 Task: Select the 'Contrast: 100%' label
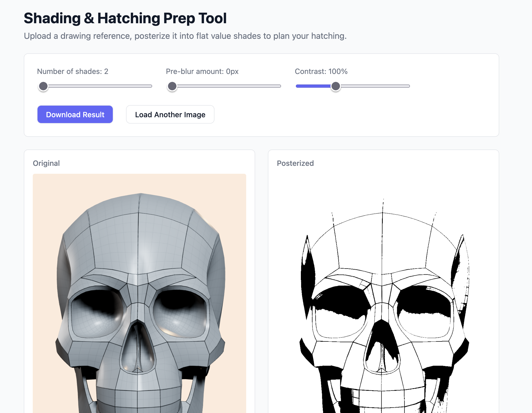pyautogui.click(x=321, y=71)
